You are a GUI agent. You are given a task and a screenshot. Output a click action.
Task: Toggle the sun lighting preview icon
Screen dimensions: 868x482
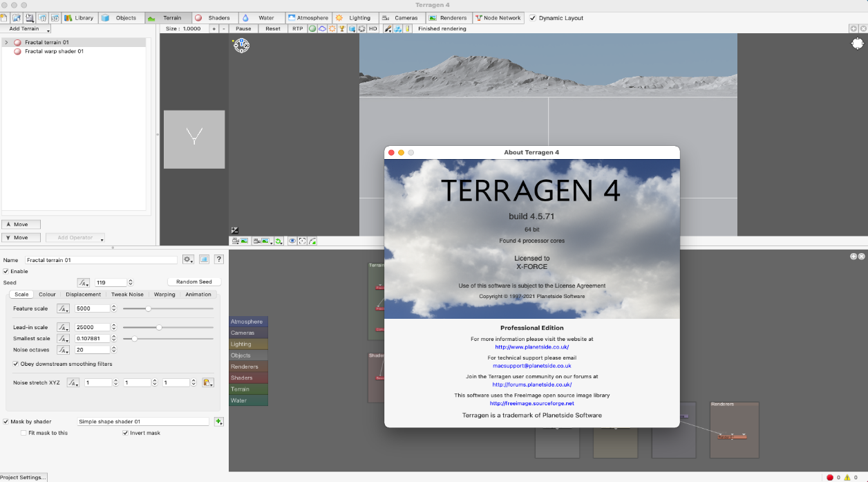[332, 29]
